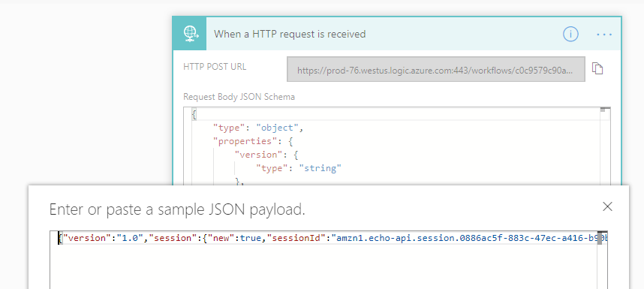Click the sample JSON payload text on the first line
This screenshot has height=289, width=644.
tap(333, 238)
